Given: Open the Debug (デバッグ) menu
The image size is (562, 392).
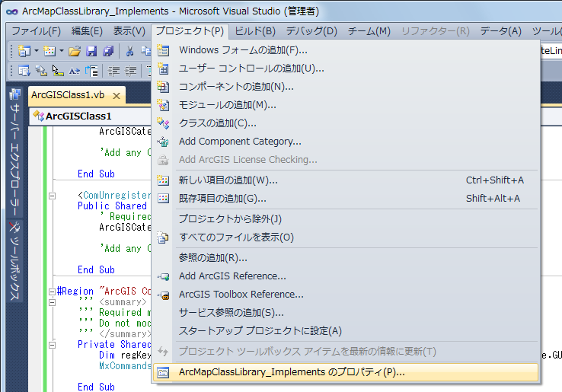Looking at the screenshot, I should [x=311, y=31].
